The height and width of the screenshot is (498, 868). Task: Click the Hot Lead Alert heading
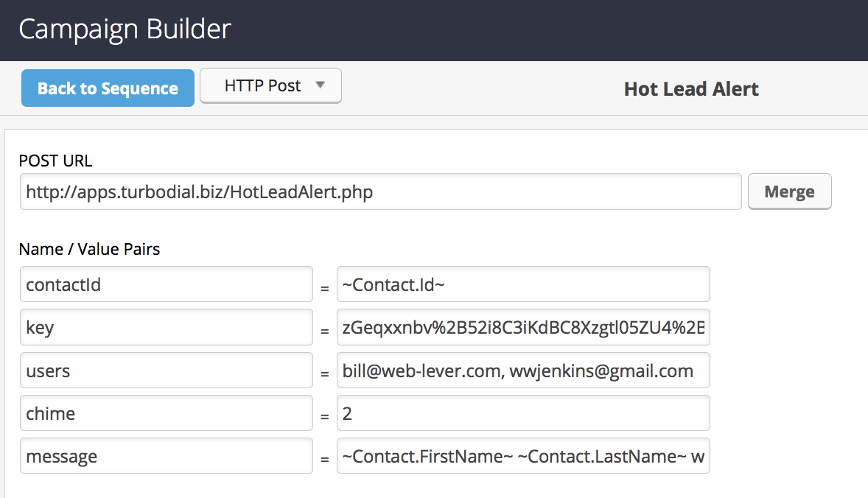690,88
